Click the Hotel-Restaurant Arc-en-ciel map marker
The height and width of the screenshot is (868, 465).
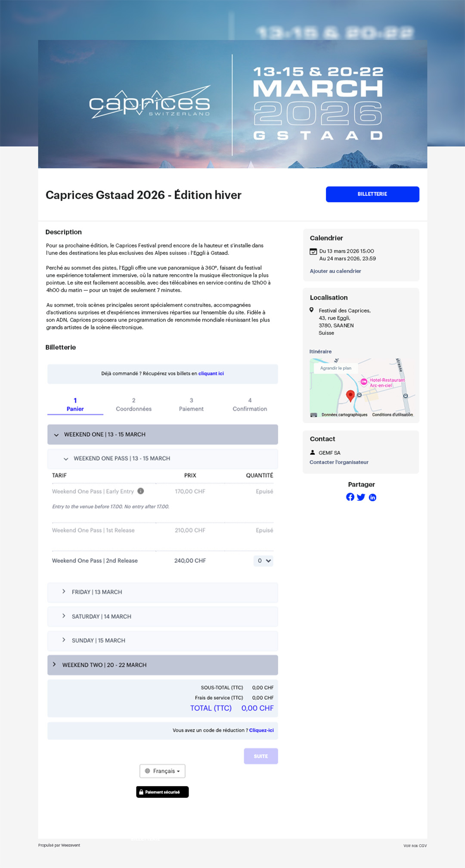click(364, 382)
